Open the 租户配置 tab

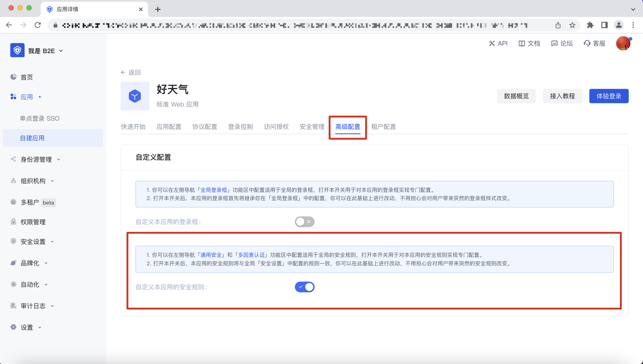click(x=384, y=127)
